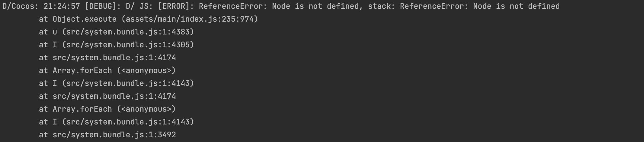Click 'Object.execute' in the stack trace
644x142 pixels.
pyautogui.click(x=84, y=19)
